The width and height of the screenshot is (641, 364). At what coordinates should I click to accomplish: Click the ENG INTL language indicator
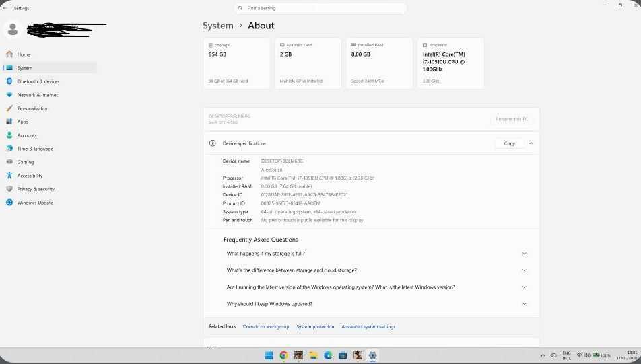tap(567, 355)
